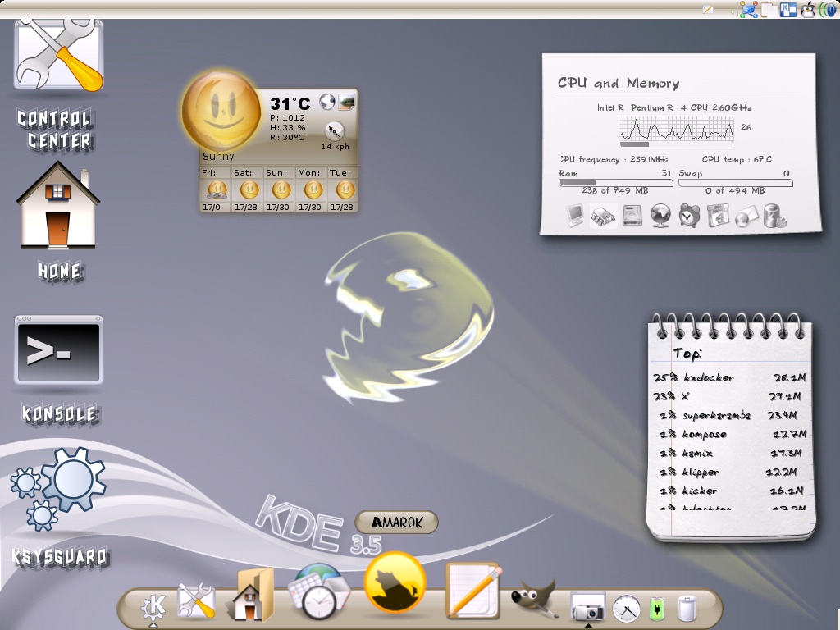840x630 pixels.
Task: Click the globe icon in the weather widget
Action: coord(326,101)
